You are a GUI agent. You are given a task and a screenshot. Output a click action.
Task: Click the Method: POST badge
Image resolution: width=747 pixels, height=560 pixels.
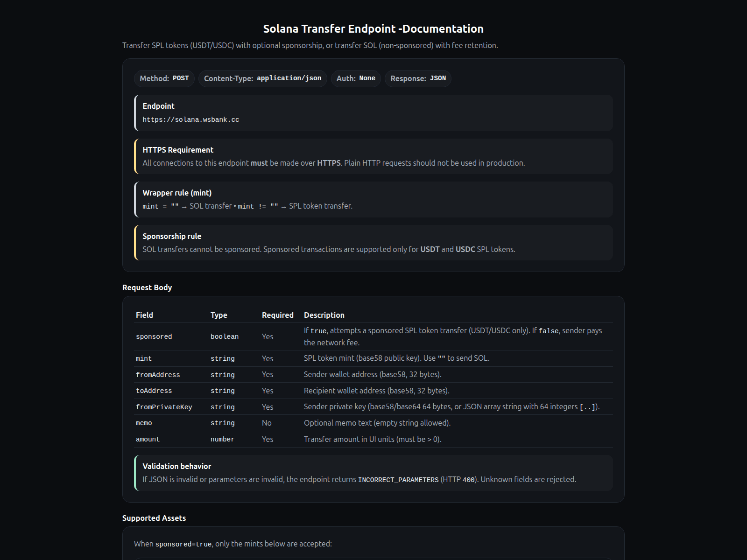tap(164, 78)
